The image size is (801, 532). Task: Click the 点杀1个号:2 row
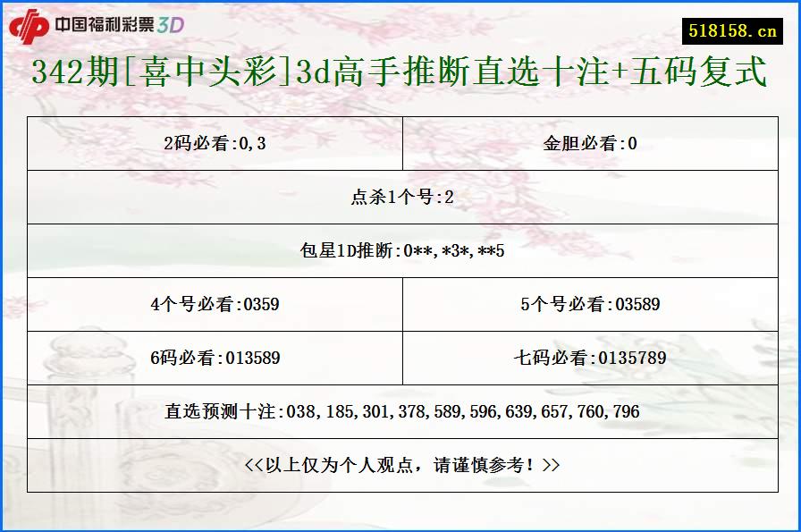pyautogui.click(x=400, y=197)
